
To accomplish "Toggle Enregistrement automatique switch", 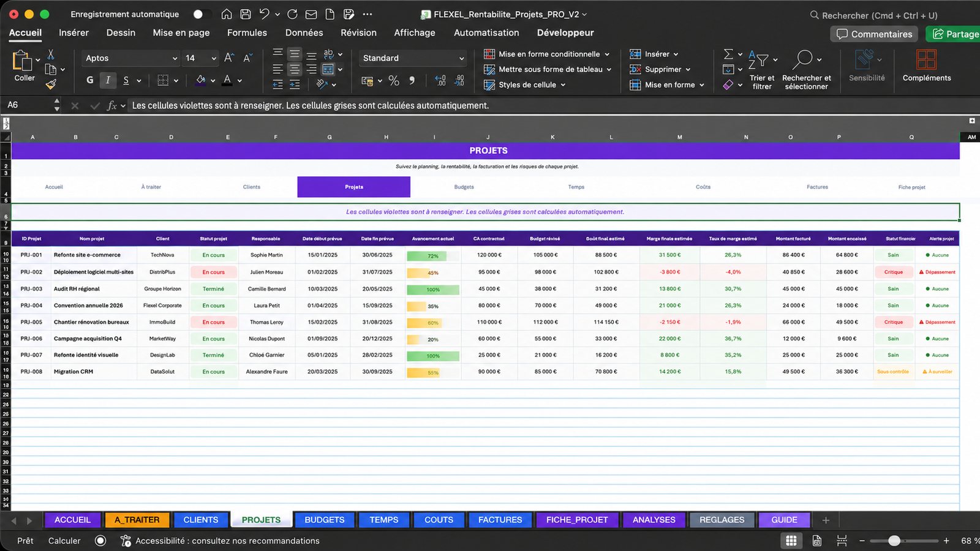I will click(x=202, y=14).
